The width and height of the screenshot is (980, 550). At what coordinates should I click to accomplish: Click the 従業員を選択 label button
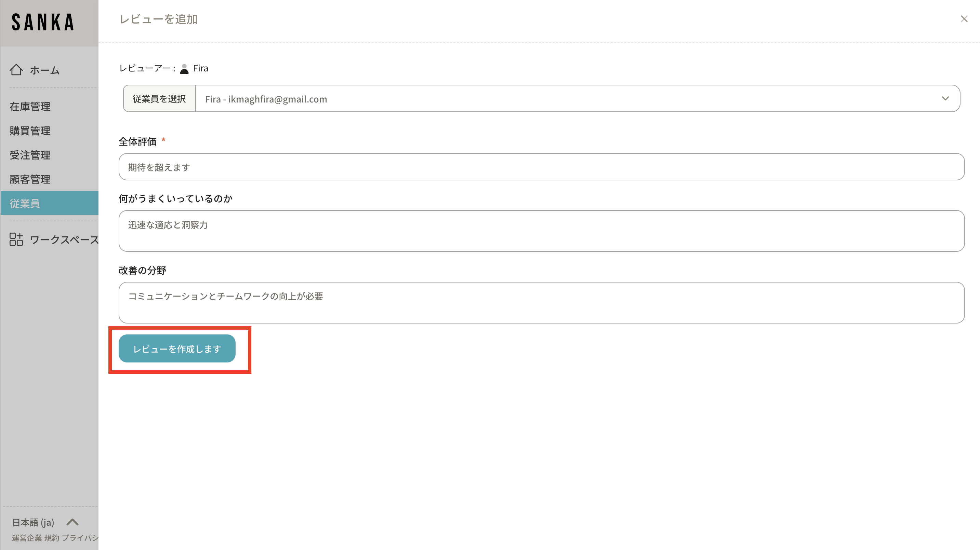point(159,99)
